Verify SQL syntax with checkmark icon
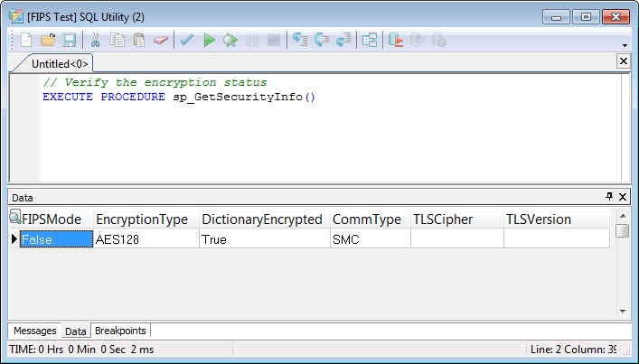 [187, 40]
